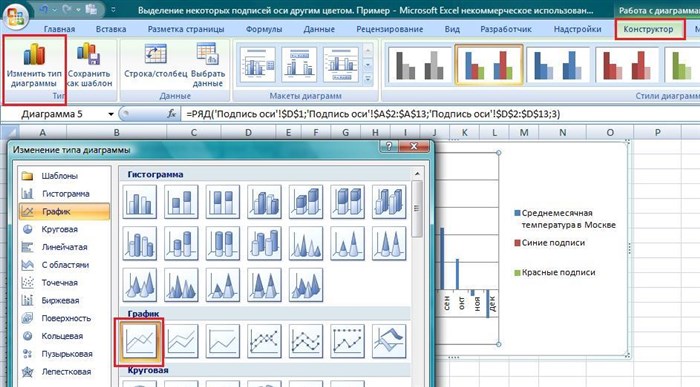This screenshot has width=700, height=387.
Task: Select column A header
Action: point(42,133)
